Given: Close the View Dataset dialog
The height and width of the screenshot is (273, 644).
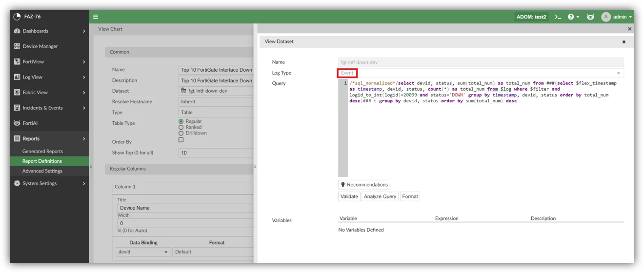Looking at the screenshot, I should (624, 42).
